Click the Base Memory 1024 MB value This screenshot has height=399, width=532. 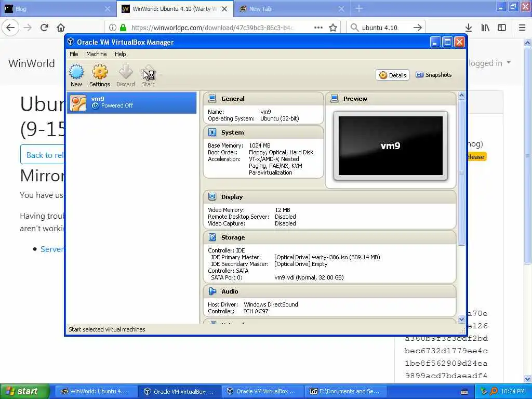(x=260, y=145)
